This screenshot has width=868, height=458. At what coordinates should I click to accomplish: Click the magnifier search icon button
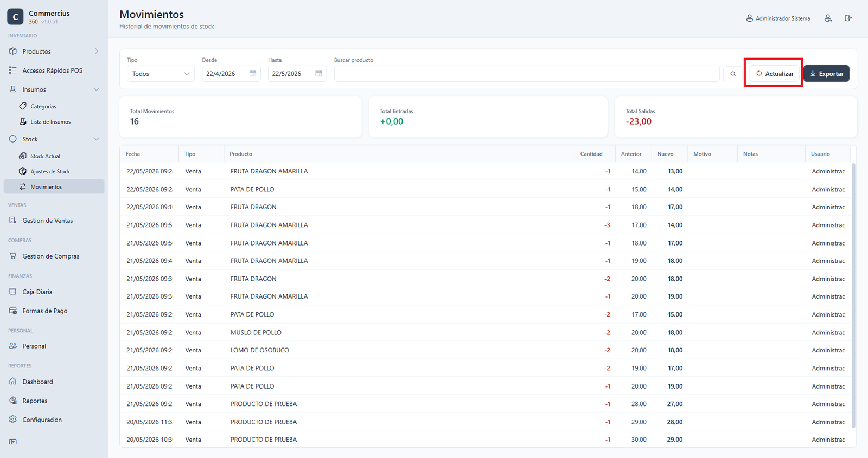point(733,74)
